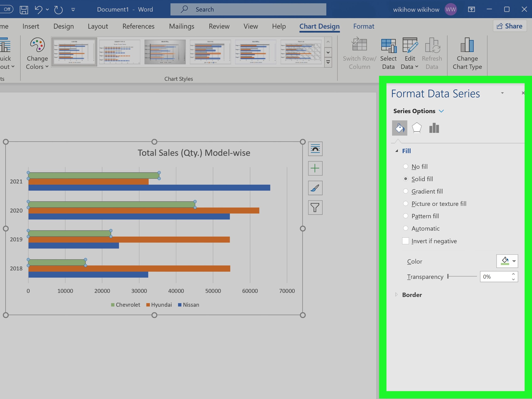Viewport: 532px width, 399px height.
Task: Click the Chart Elements plus icon beside the chart
Action: coord(315,168)
